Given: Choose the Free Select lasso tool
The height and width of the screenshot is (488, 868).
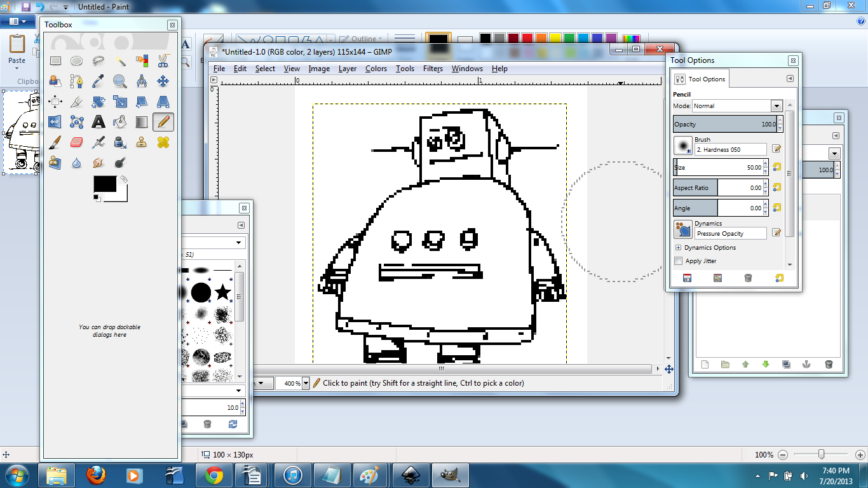Looking at the screenshot, I should coord(98,61).
